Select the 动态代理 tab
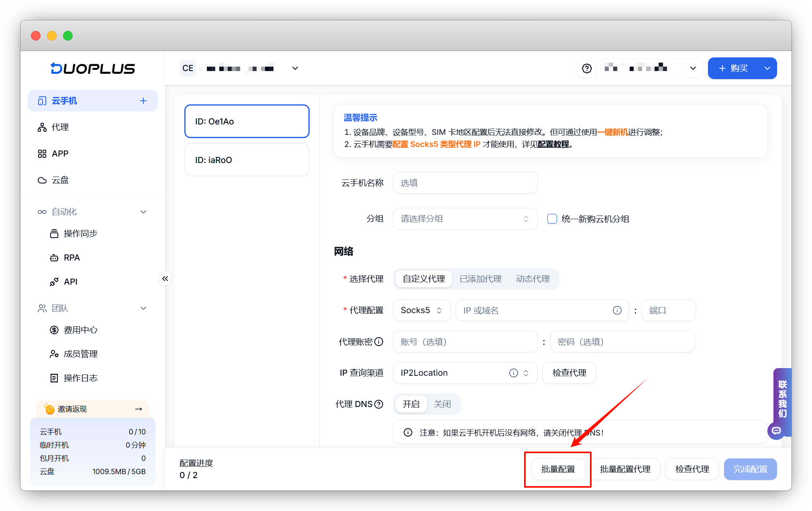 click(532, 279)
